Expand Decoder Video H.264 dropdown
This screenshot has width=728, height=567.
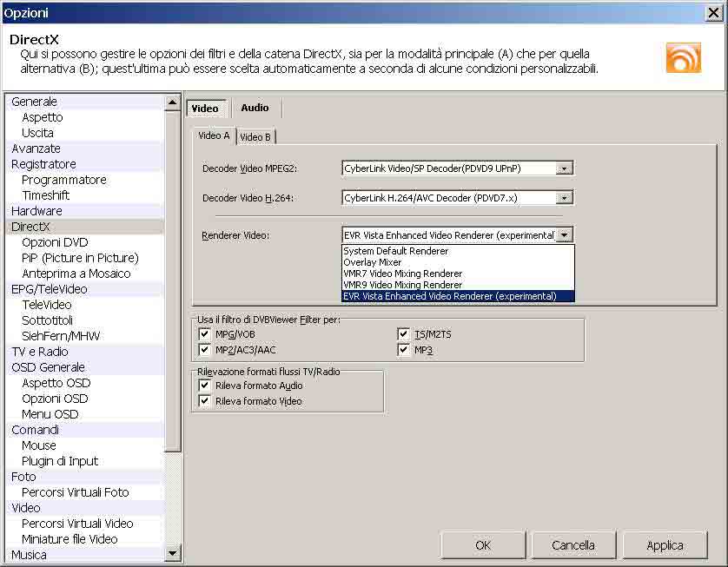tap(565, 198)
